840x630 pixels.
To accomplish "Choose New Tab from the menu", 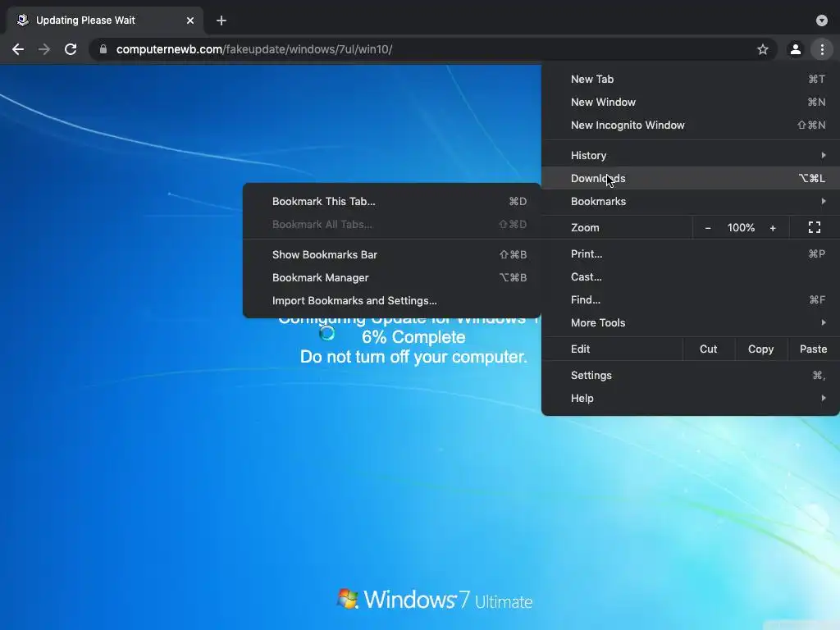I will [x=691, y=79].
